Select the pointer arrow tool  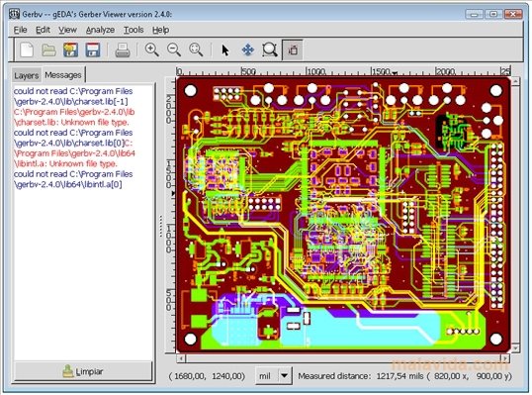point(225,50)
